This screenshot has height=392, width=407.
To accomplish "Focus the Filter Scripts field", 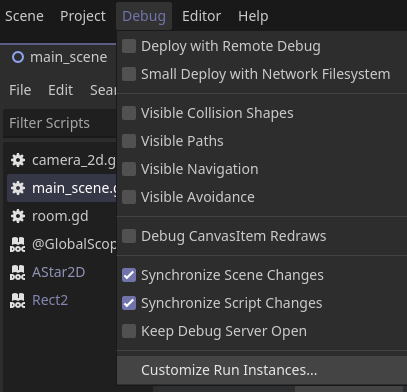I will click(60, 123).
